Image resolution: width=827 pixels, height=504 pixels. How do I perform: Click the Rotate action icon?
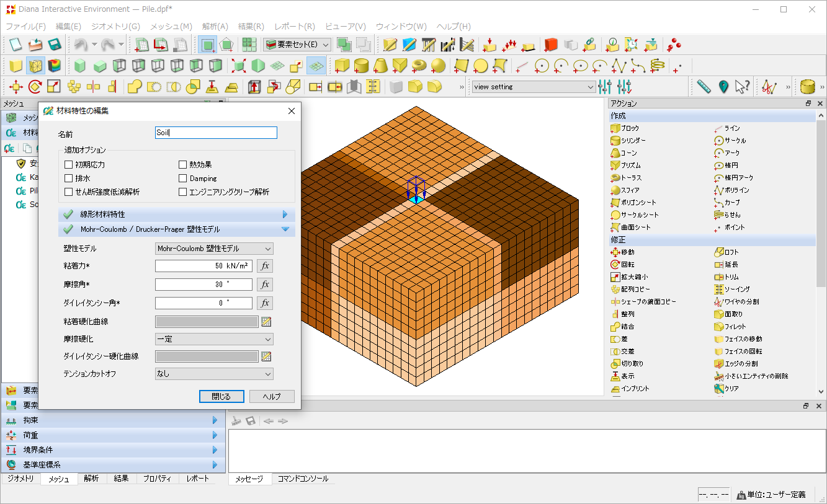click(x=615, y=265)
